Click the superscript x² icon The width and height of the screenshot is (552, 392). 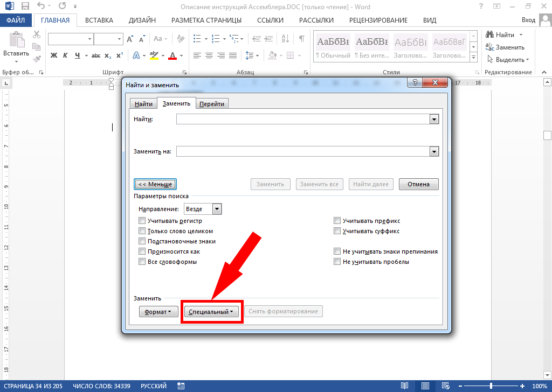pos(120,55)
